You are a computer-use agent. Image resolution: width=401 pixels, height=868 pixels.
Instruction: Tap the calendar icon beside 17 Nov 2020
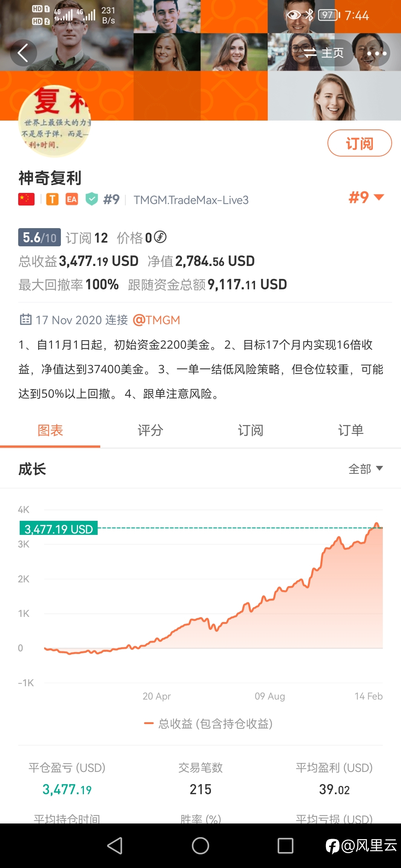26,319
